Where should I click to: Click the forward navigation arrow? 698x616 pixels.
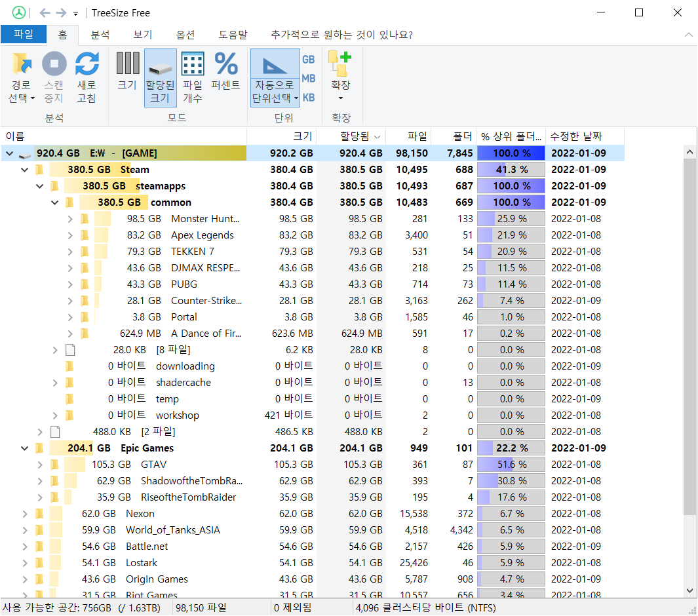(61, 13)
